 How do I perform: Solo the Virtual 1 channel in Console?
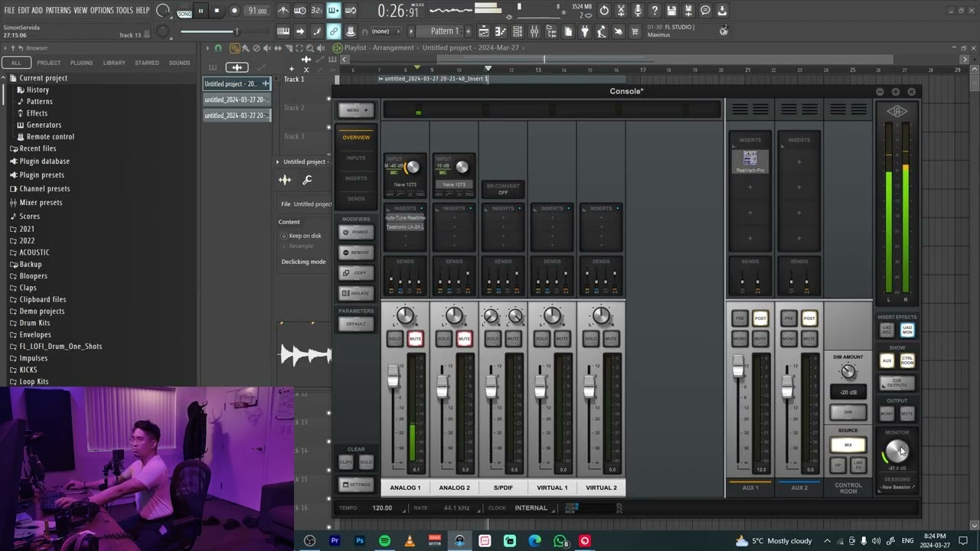point(542,339)
